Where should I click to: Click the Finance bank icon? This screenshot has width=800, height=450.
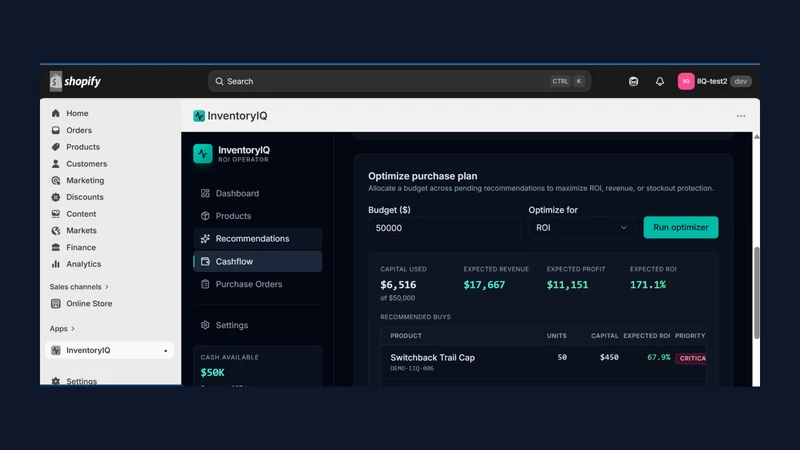coord(56,247)
